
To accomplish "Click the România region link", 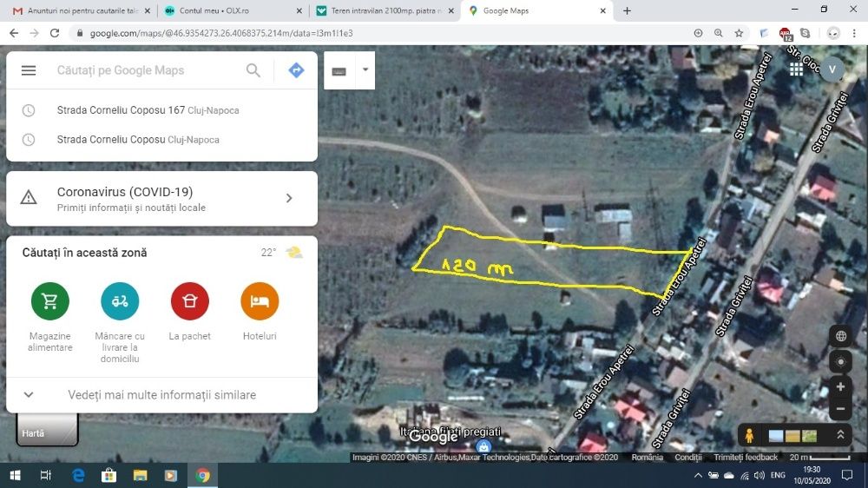I will 648,457.
